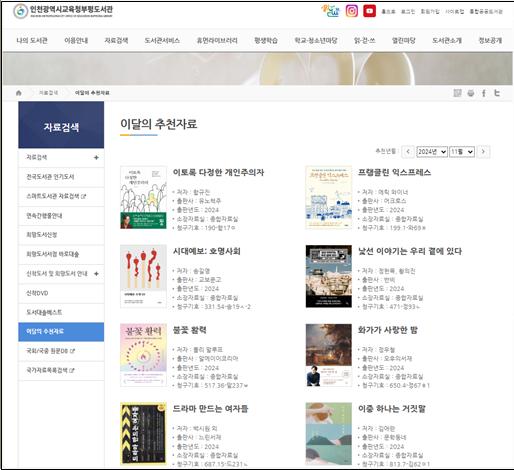Select highlighted 이달의 추천자료 sidebar item
The width and height of the screenshot is (514, 470).
pyautogui.click(x=61, y=332)
